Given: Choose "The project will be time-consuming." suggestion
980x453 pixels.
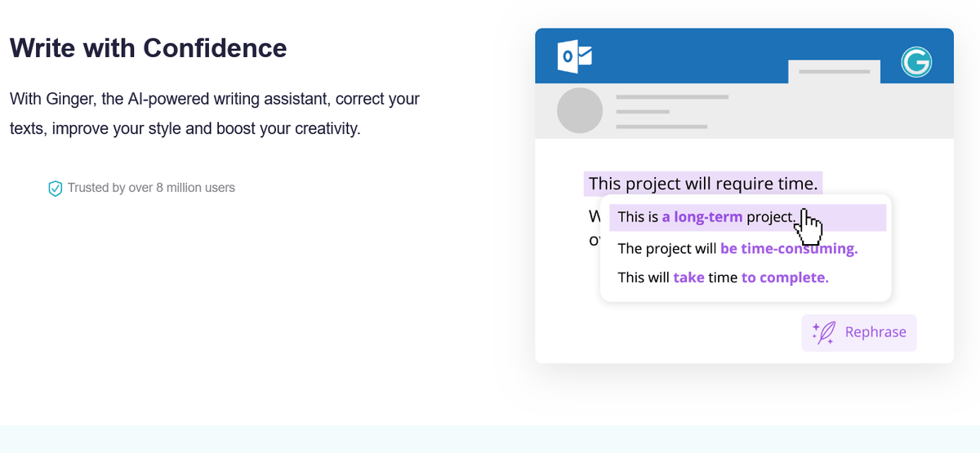Looking at the screenshot, I should (x=737, y=248).
